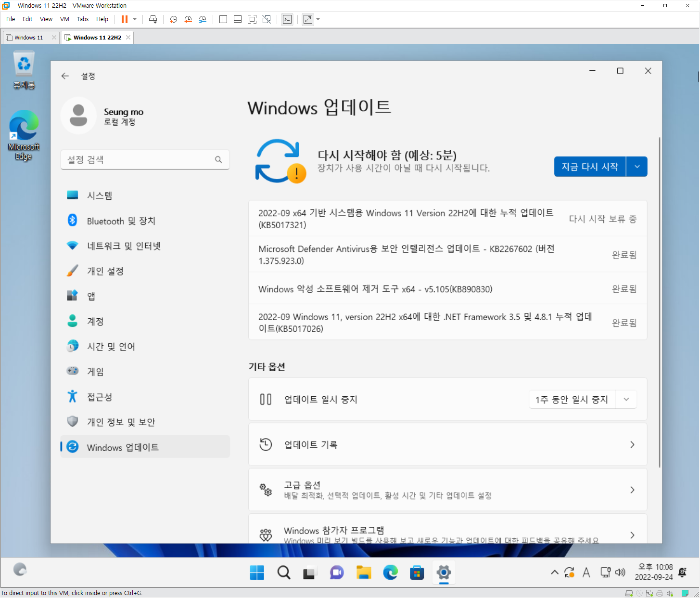Click the Settings gear in the taskbar

coord(444,572)
